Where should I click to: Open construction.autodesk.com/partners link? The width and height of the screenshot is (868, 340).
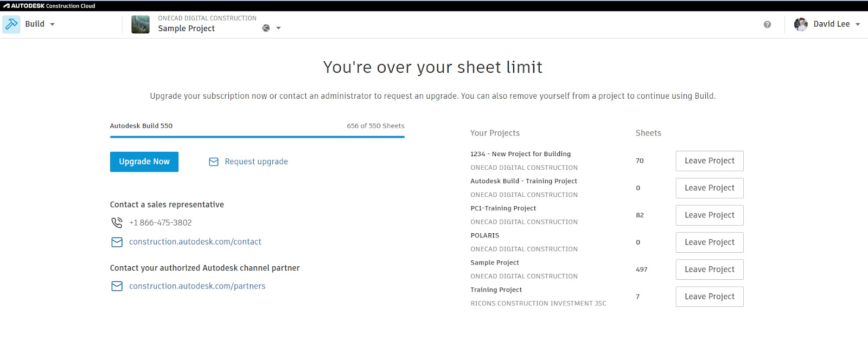[x=197, y=286]
